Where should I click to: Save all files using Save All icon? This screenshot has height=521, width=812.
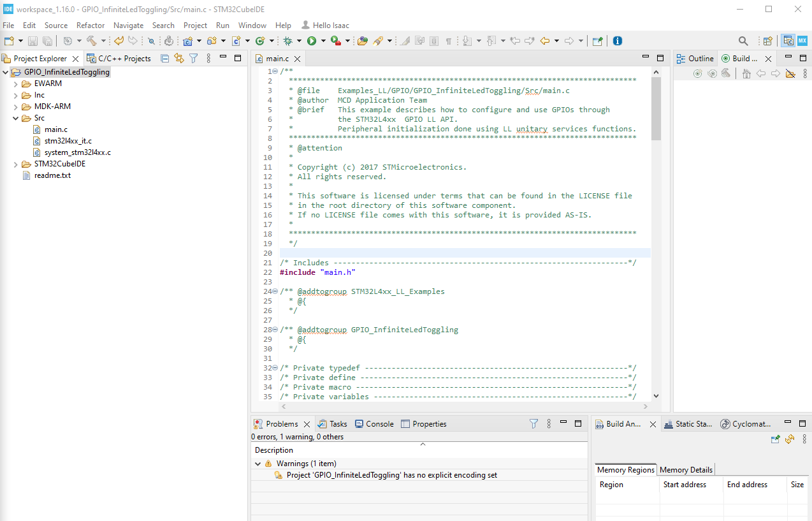(x=48, y=41)
